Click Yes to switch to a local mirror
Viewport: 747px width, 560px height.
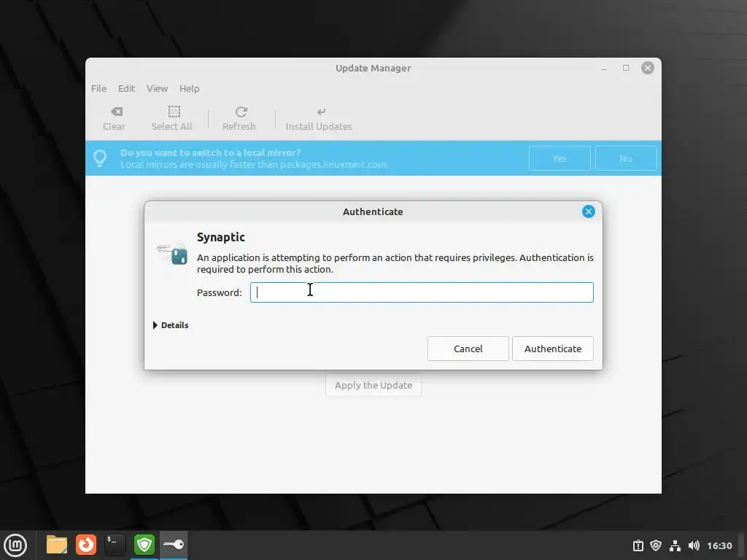pos(560,158)
